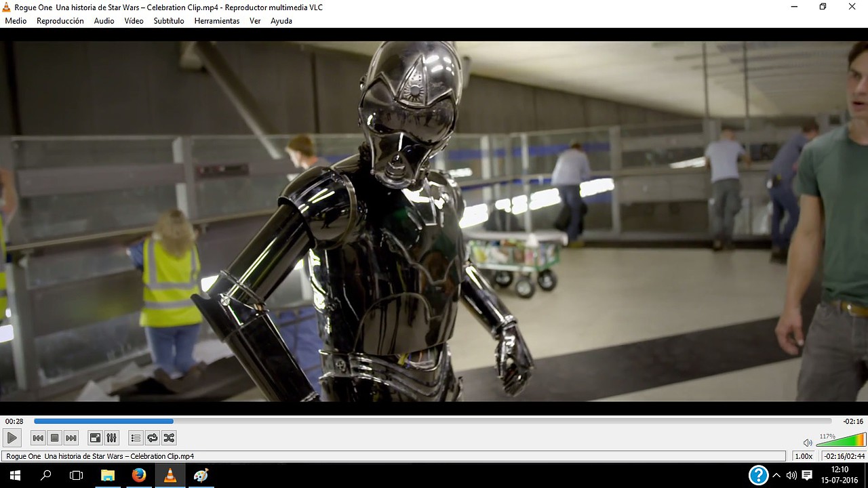Open Task View on the taskbar
This screenshot has height=488, width=868.
pyautogui.click(x=77, y=475)
